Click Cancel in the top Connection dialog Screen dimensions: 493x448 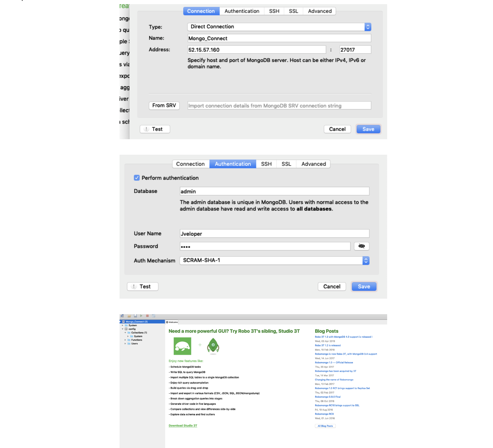coord(337,129)
